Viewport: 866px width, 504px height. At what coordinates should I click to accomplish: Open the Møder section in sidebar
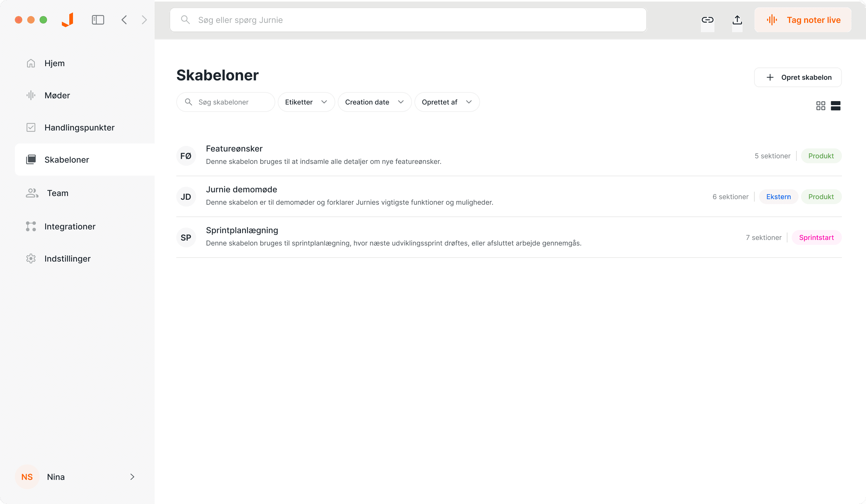(57, 95)
